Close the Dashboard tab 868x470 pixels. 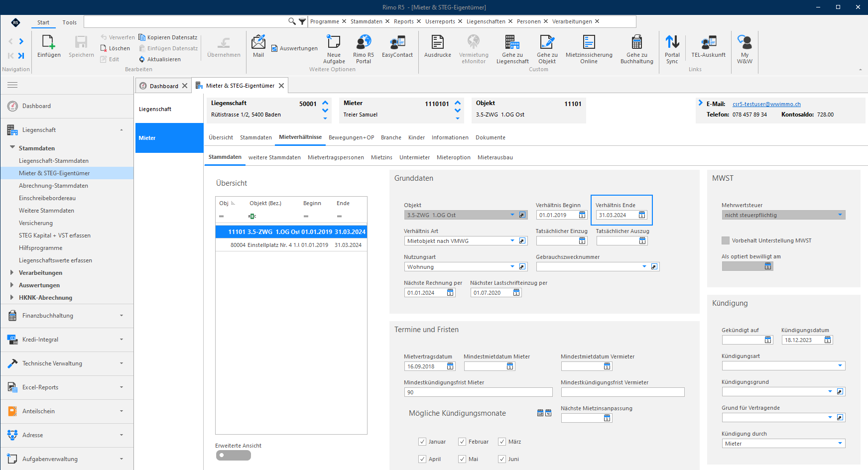[x=185, y=86]
